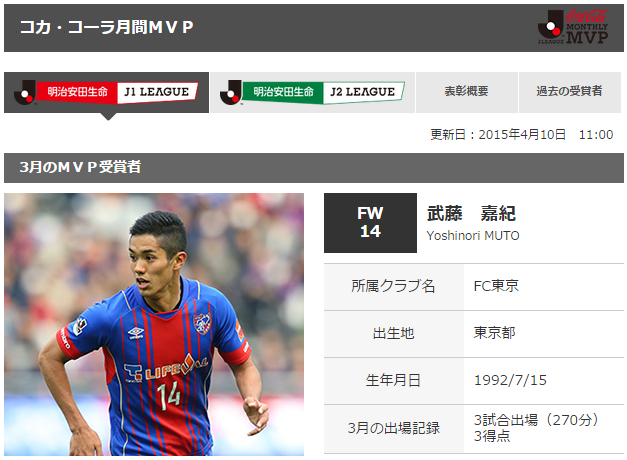Click the FW 14 position badge
This screenshot has height=460, width=627.
[370, 223]
